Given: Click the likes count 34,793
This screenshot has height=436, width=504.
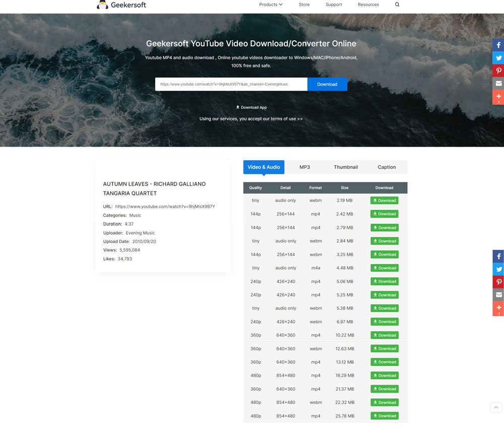Looking at the screenshot, I should [124, 259].
